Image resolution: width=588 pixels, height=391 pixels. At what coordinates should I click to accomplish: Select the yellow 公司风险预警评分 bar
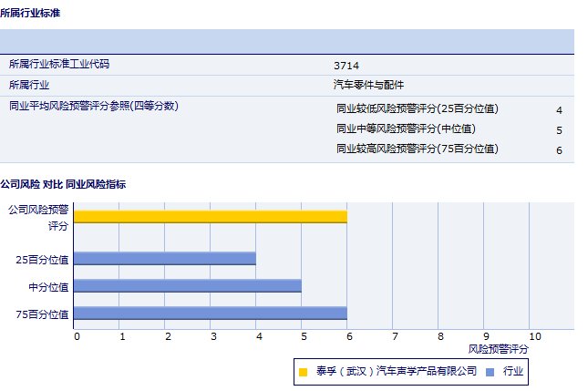(210, 216)
